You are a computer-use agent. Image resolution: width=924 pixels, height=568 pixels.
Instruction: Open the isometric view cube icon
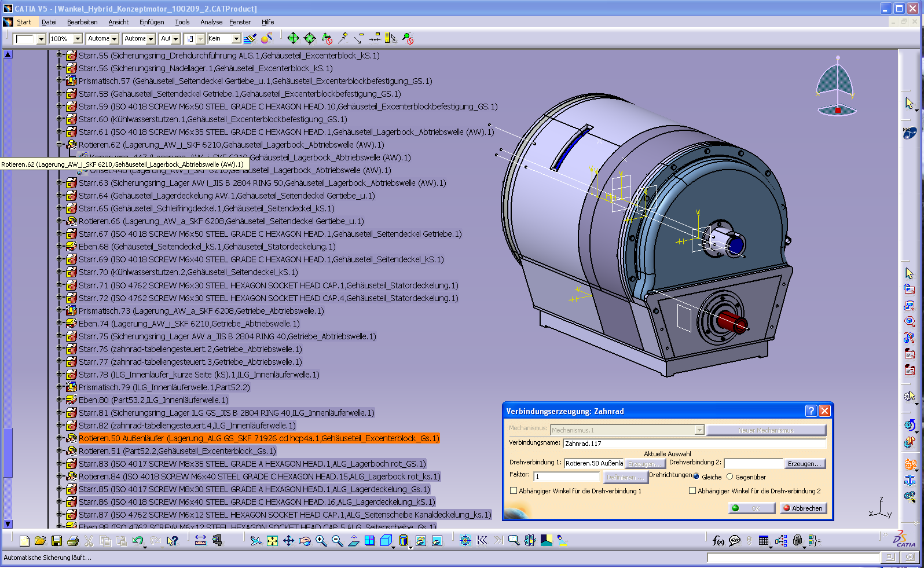(386, 541)
